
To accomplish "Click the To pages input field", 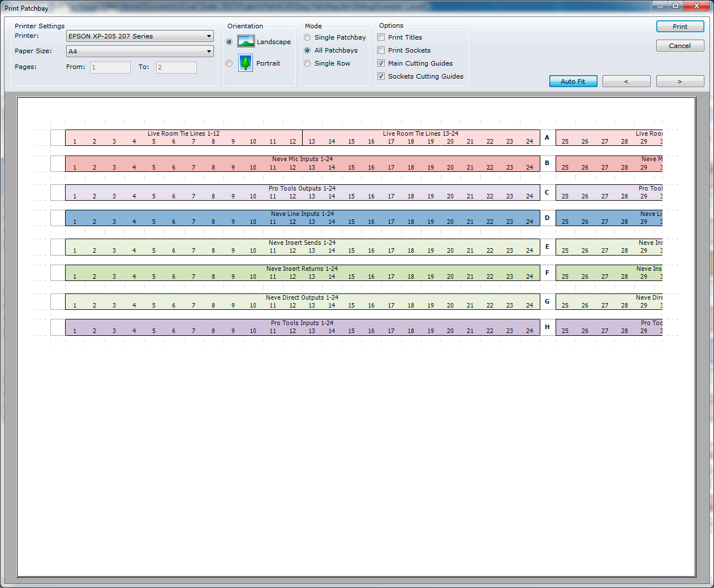I will coord(176,67).
